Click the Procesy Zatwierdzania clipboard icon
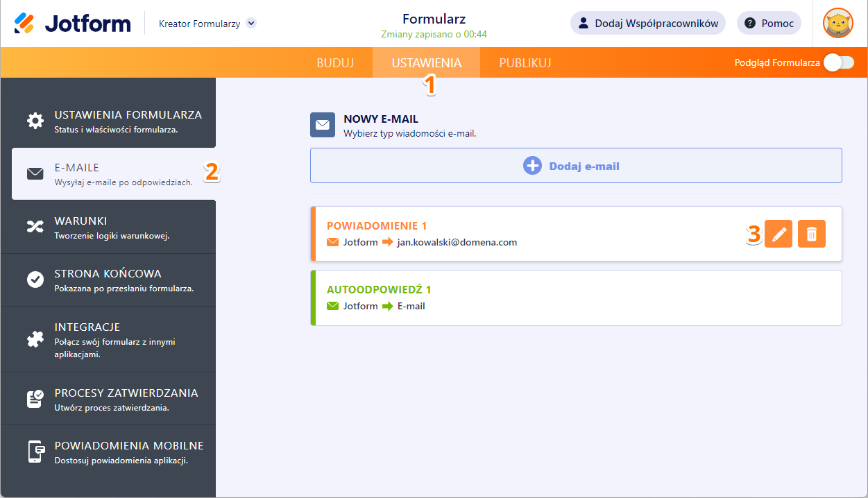 [35, 399]
